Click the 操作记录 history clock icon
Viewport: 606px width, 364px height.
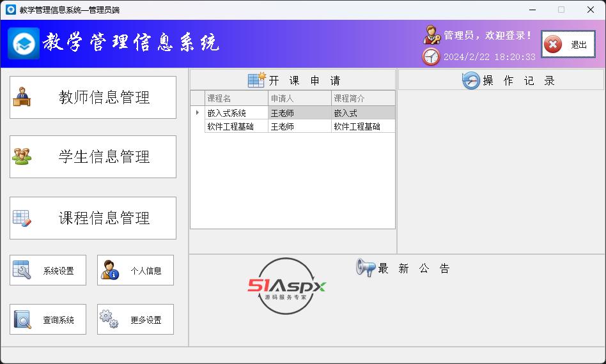(471, 80)
